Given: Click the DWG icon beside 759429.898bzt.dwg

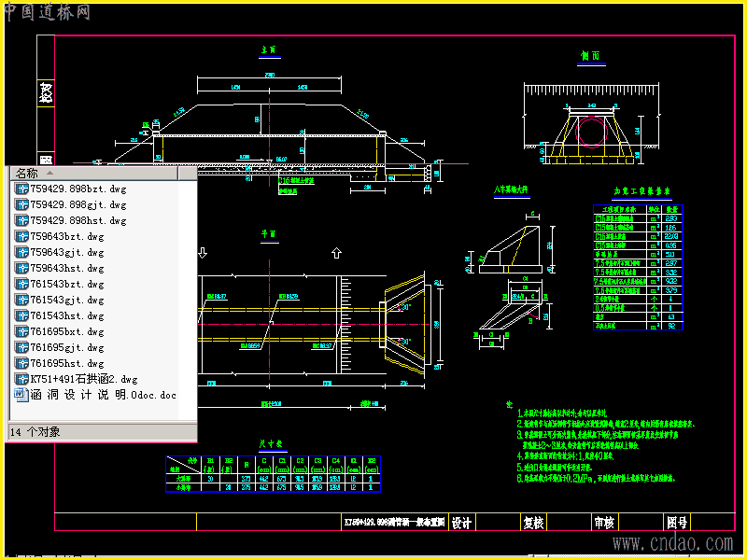Looking at the screenshot, I should coord(22,189).
